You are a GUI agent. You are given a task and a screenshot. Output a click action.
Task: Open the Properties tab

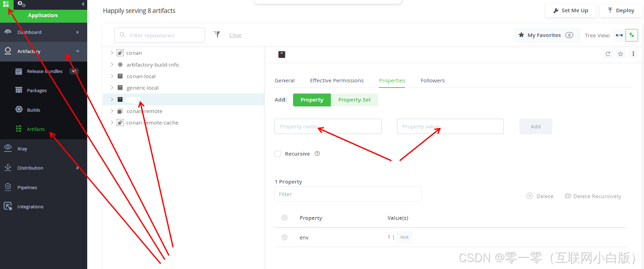pos(392,81)
